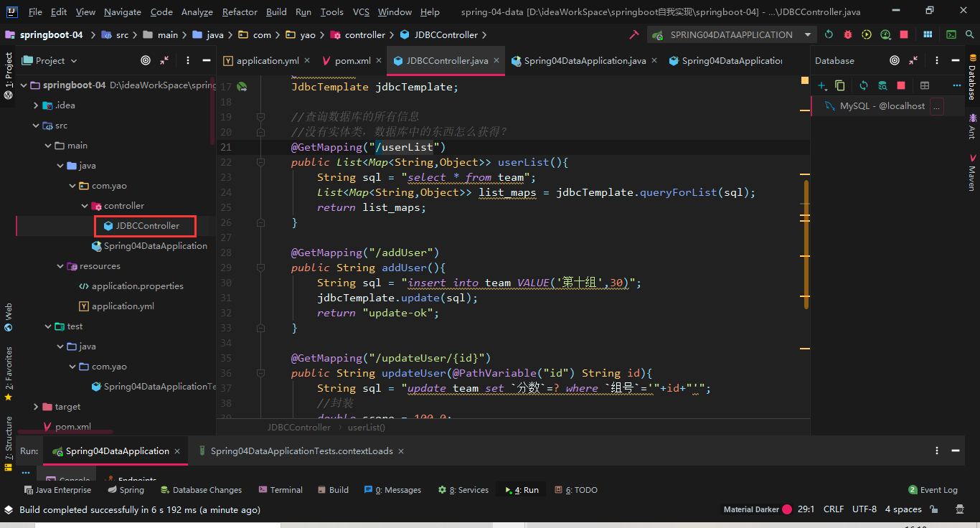Locate current file in Project panel
Screen dimensions: 980x528
pos(146,61)
